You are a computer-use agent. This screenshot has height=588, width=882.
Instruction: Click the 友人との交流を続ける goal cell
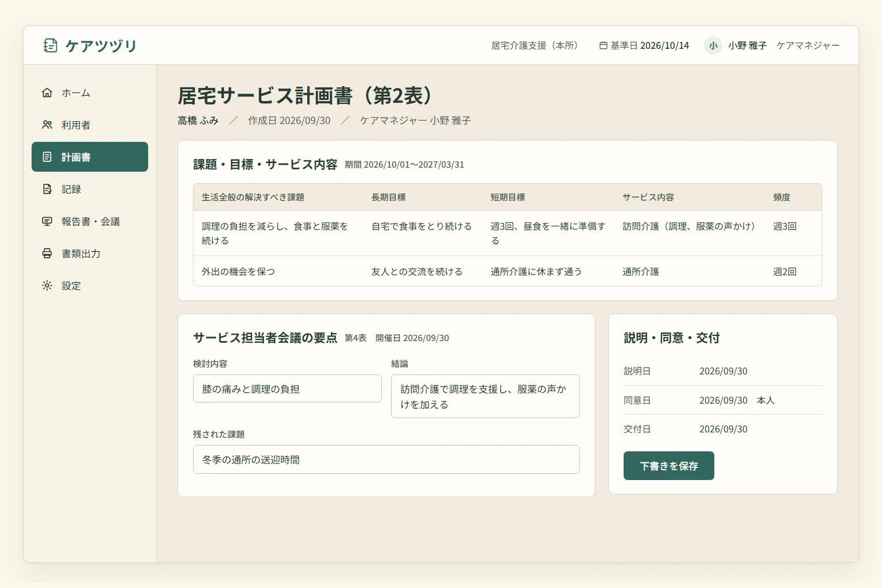tap(417, 272)
